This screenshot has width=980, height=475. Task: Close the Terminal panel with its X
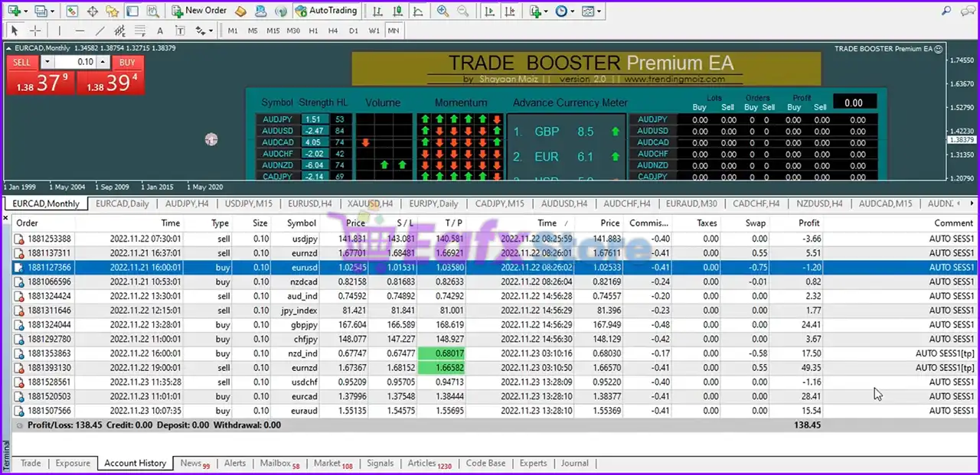tap(5, 219)
